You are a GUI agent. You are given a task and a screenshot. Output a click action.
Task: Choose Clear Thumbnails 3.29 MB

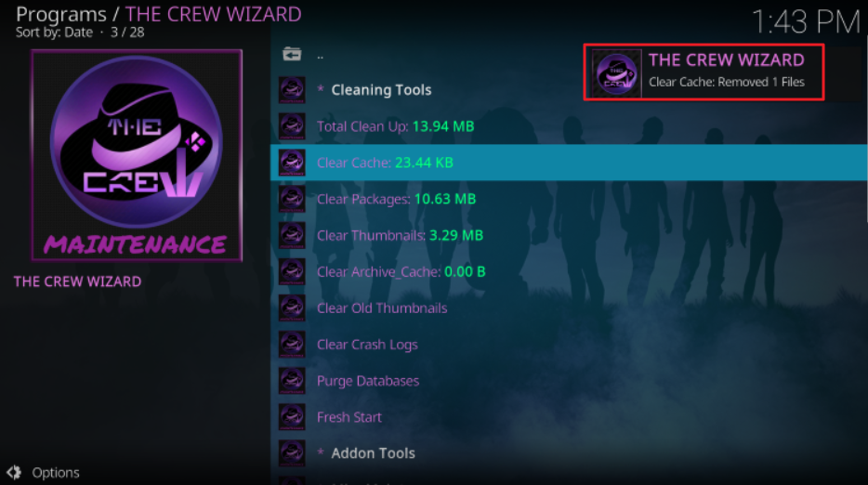tap(569, 235)
